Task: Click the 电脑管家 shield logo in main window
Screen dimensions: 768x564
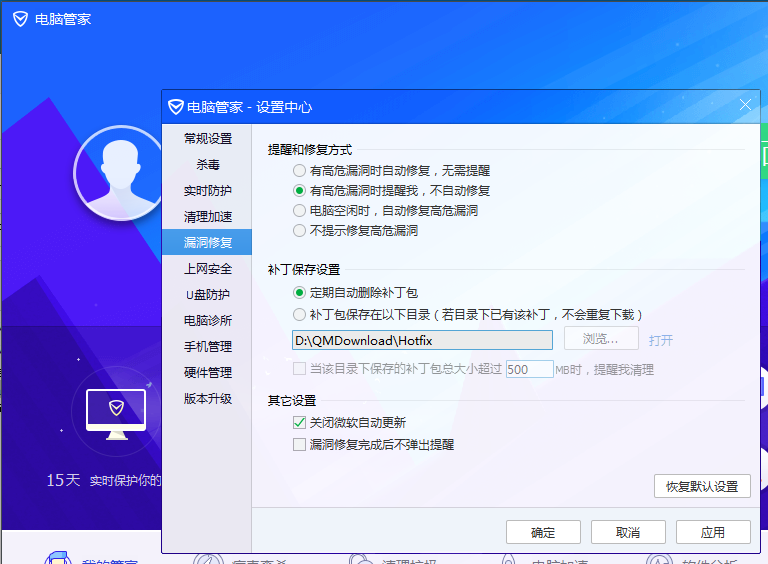Action: tap(21, 19)
